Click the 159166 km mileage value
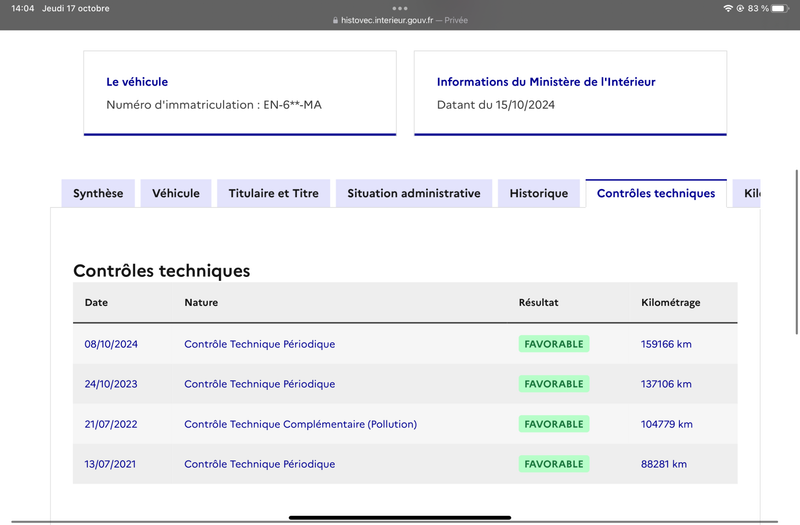The image size is (800, 525). pos(666,344)
